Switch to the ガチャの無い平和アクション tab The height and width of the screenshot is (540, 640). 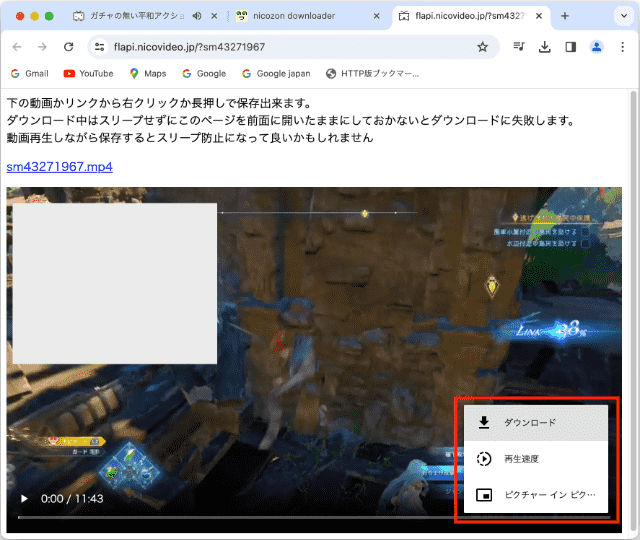pyautogui.click(x=137, y=16)
